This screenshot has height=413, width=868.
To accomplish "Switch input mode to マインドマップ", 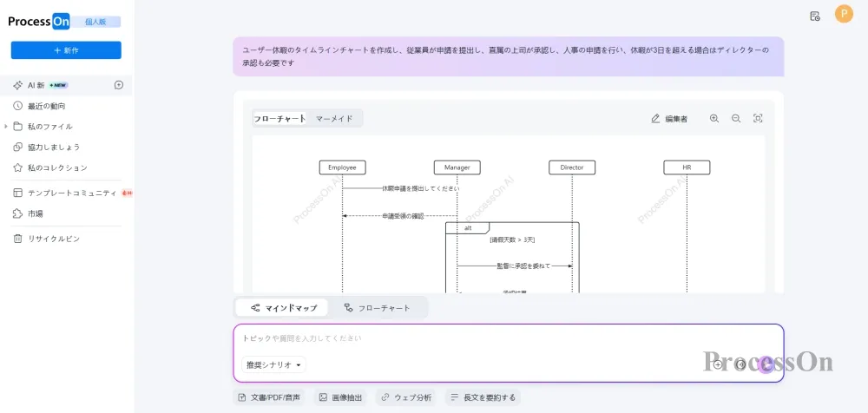I will 283,308.
